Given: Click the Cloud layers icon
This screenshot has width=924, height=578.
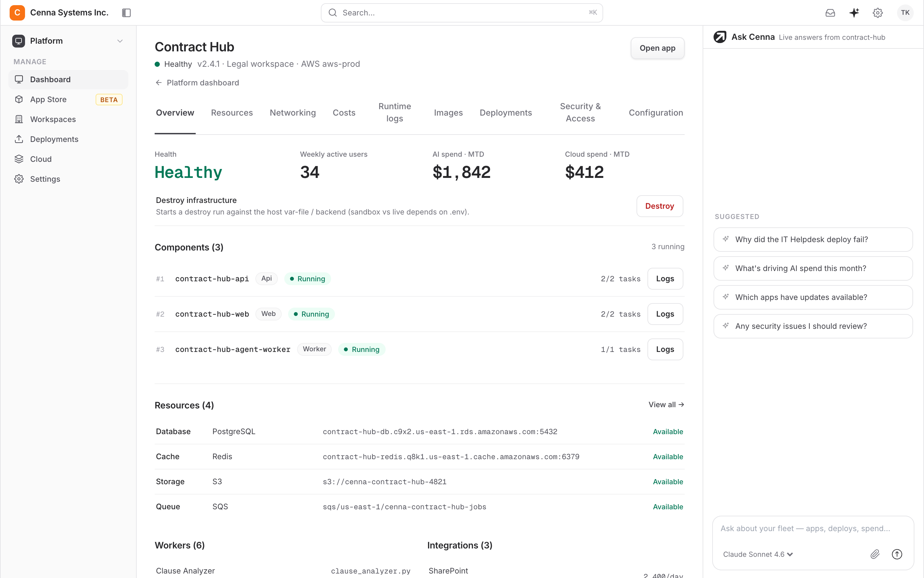Looking at the screenshot, I should [19, 159].
